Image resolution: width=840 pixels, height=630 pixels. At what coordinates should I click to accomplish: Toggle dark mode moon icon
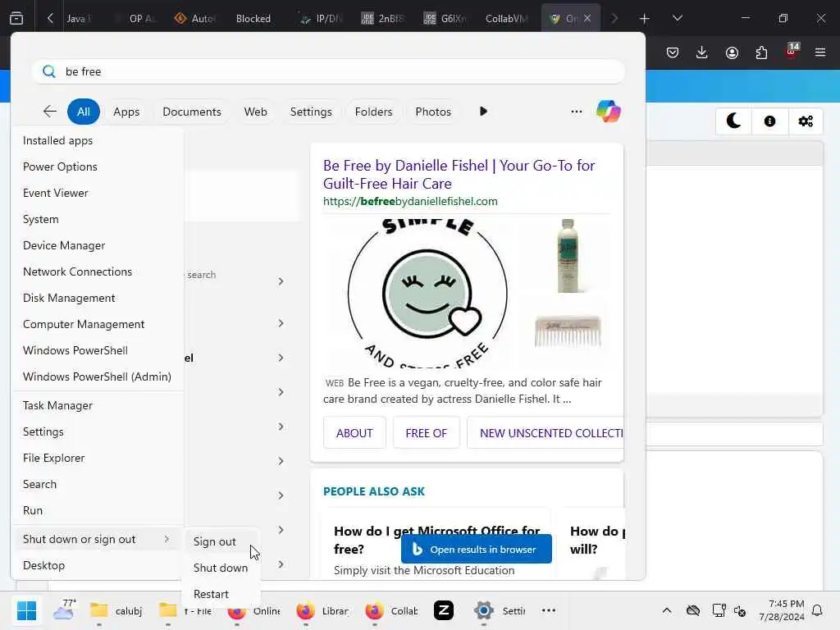[733, 121]
